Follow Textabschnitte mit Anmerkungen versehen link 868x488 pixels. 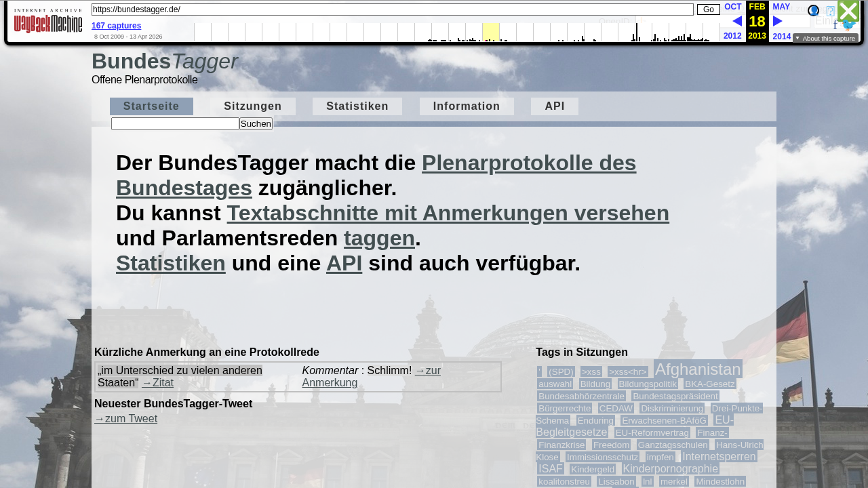click(448, 213)
